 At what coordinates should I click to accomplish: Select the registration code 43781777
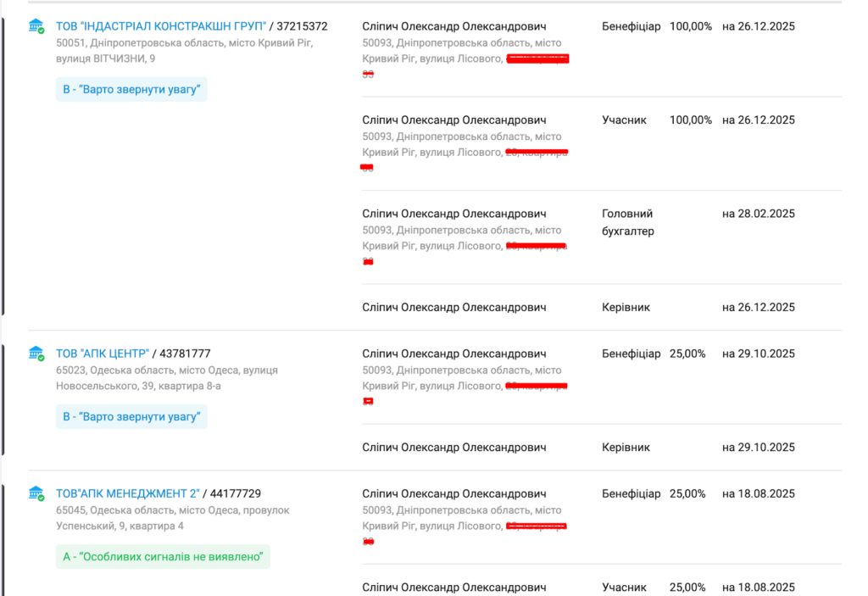pos(185,354)
